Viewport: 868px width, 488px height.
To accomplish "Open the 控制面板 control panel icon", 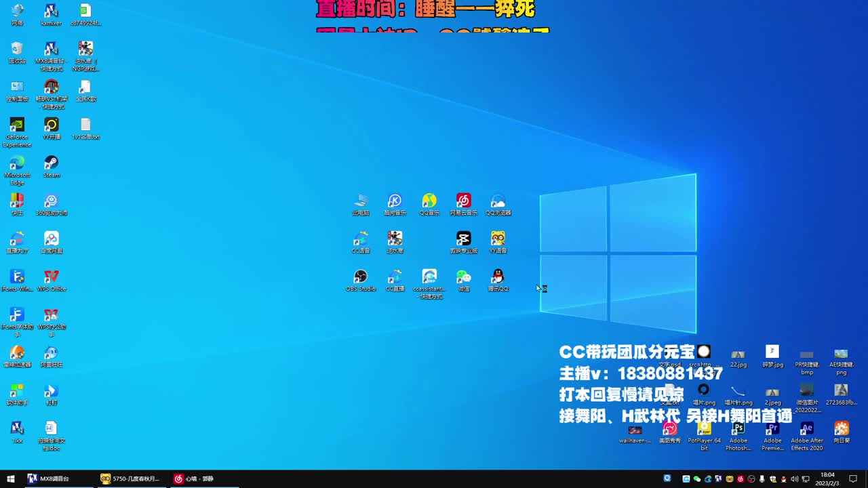I will [x=17, y=91].
